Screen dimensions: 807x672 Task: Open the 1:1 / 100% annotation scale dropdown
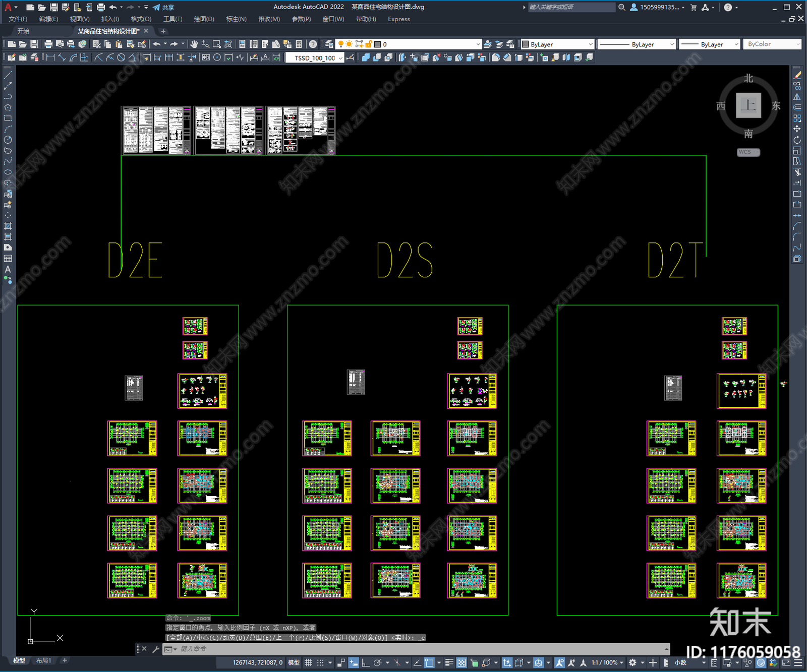(x=607, y=662)
